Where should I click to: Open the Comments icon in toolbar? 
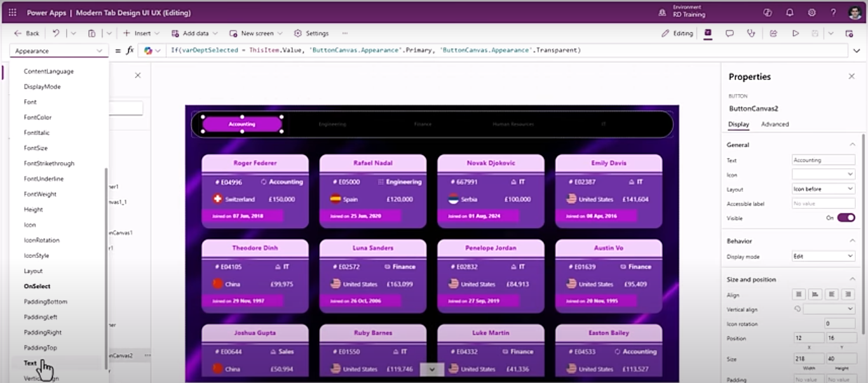tap(729, 33)
